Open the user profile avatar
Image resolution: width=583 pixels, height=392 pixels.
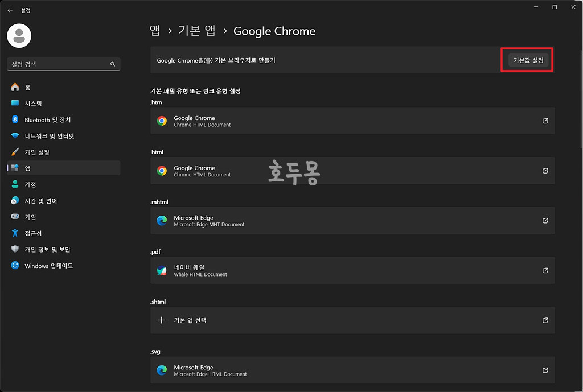coord(19,36)
